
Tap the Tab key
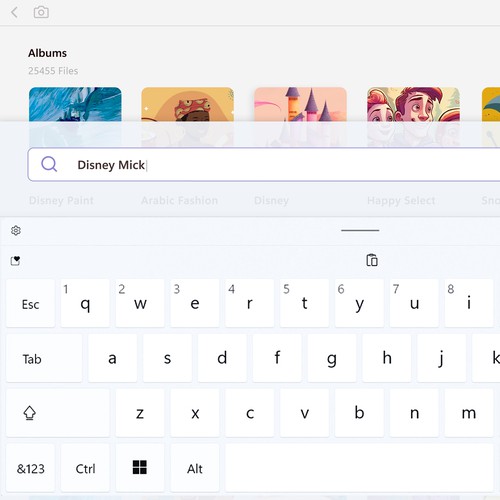pos(44,358)
